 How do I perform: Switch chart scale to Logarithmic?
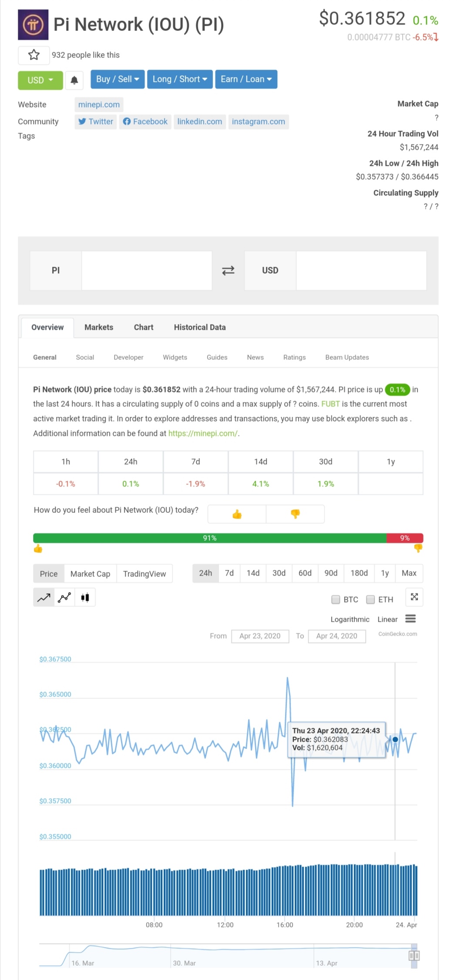(349, 619)
